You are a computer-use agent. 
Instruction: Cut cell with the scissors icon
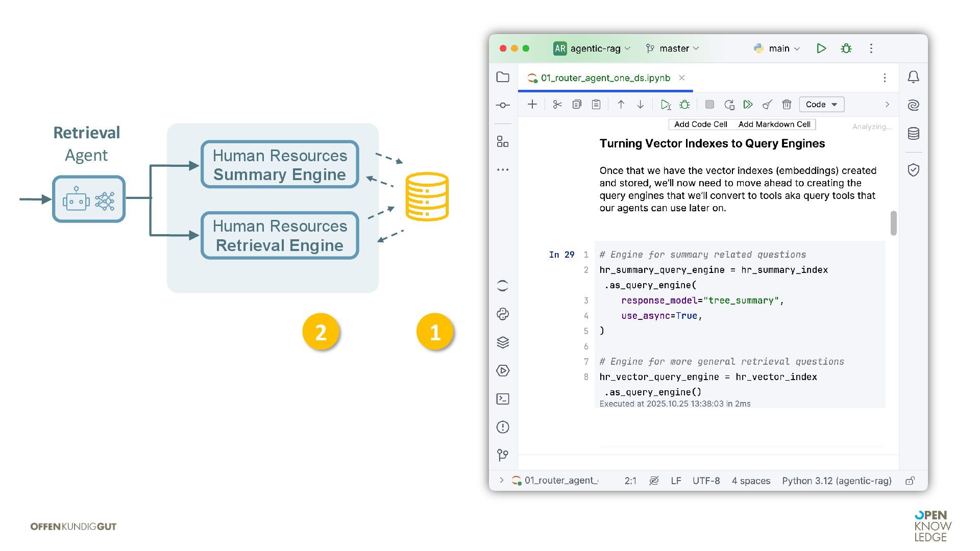tap(557, 105)
